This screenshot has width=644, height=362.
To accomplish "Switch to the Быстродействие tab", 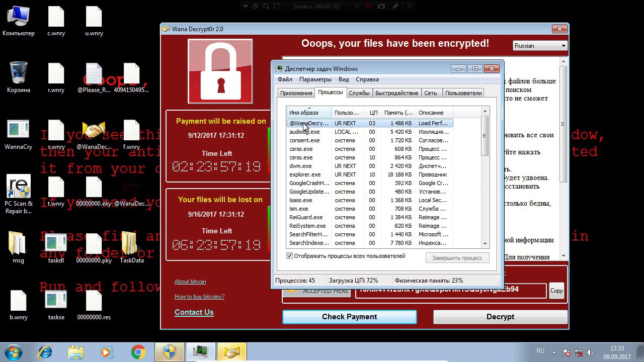I will 397,93.
